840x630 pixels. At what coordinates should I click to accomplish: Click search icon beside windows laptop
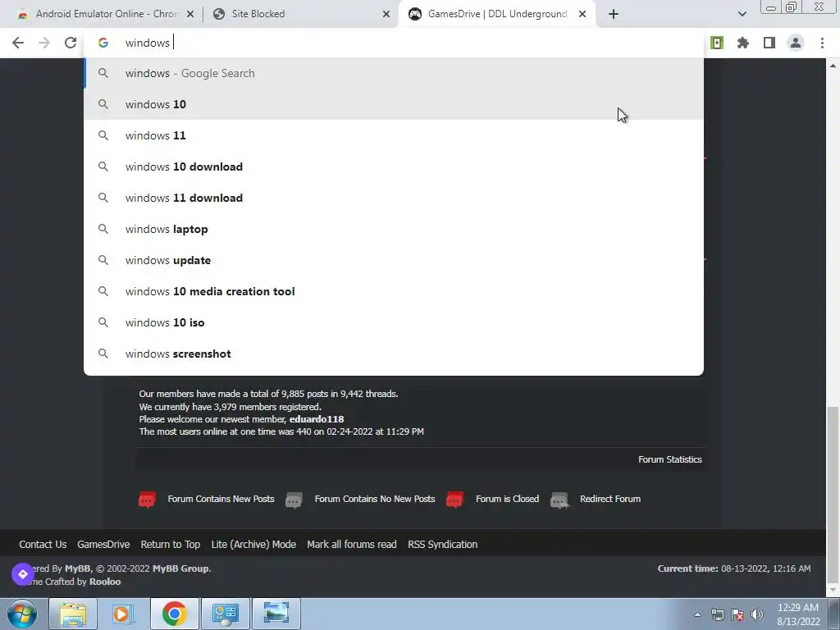(x=103, y=229)
